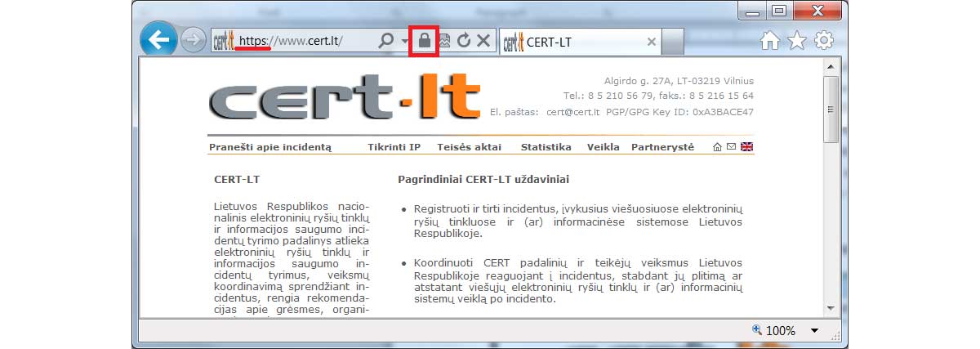Open a new tab with blank tab button
980x349 pixels.
(672, 42)
